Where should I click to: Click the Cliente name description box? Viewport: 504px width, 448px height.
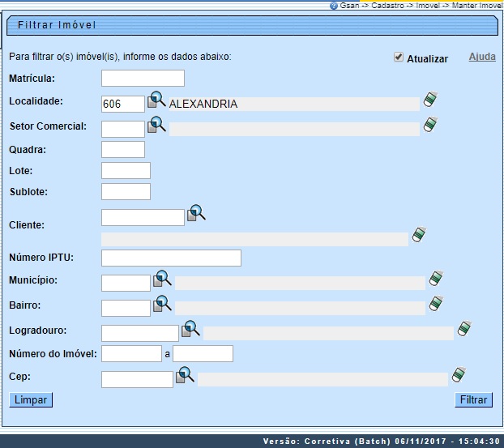pos(255,240)
